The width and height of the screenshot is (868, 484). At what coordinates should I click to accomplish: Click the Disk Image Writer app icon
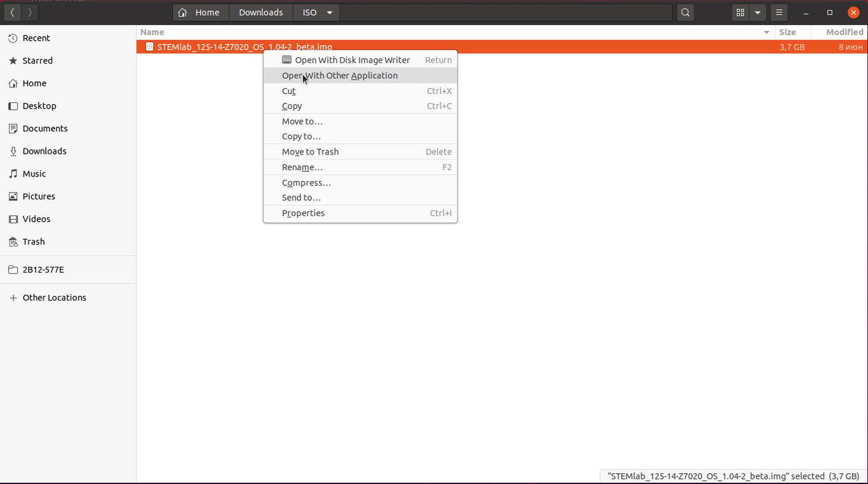point(287,60)
